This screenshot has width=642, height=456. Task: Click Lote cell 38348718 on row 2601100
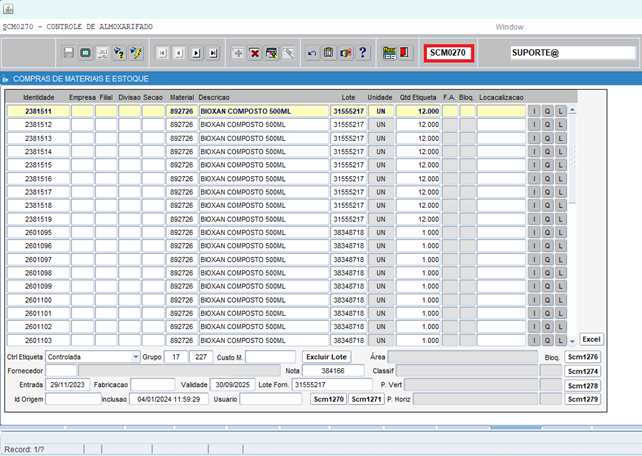(x=348, y=300)
